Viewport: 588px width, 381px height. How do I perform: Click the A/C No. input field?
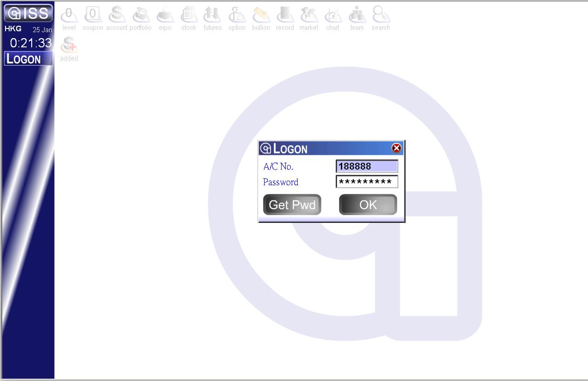pos(367,166)
